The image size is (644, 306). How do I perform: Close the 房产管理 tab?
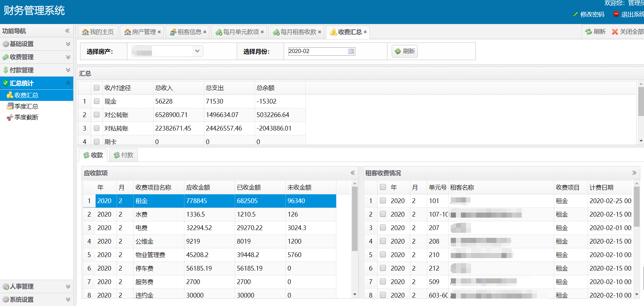pos(159,32)
